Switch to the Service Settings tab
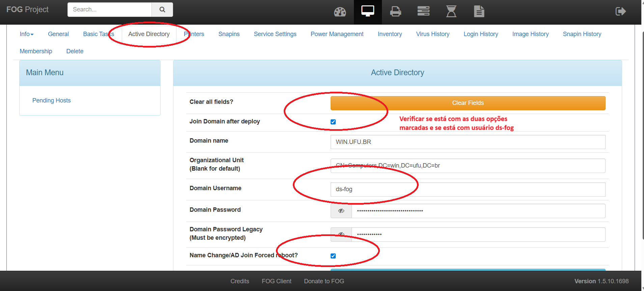Viewport: 644px width, 291px height. 275,34
